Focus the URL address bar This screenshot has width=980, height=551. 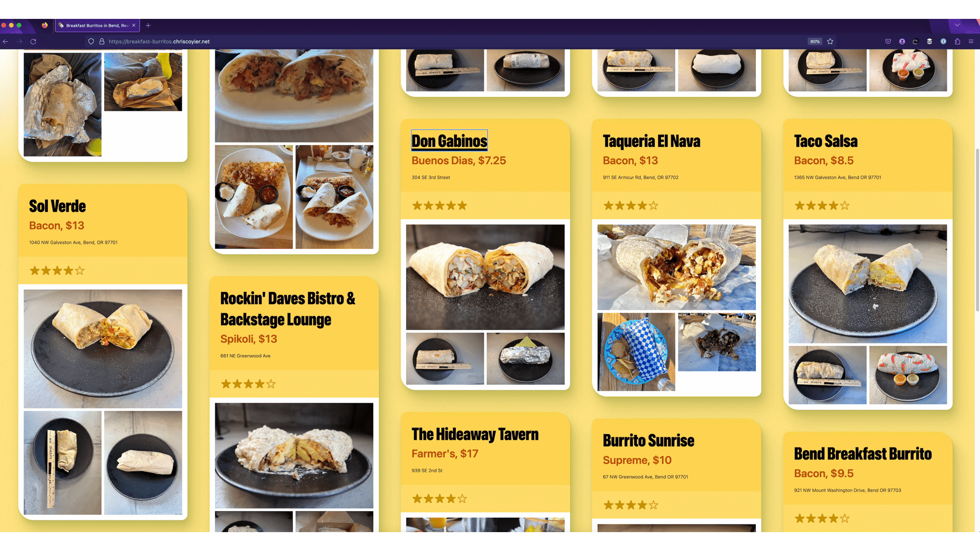pyautogui.click(x=449, y=42)
